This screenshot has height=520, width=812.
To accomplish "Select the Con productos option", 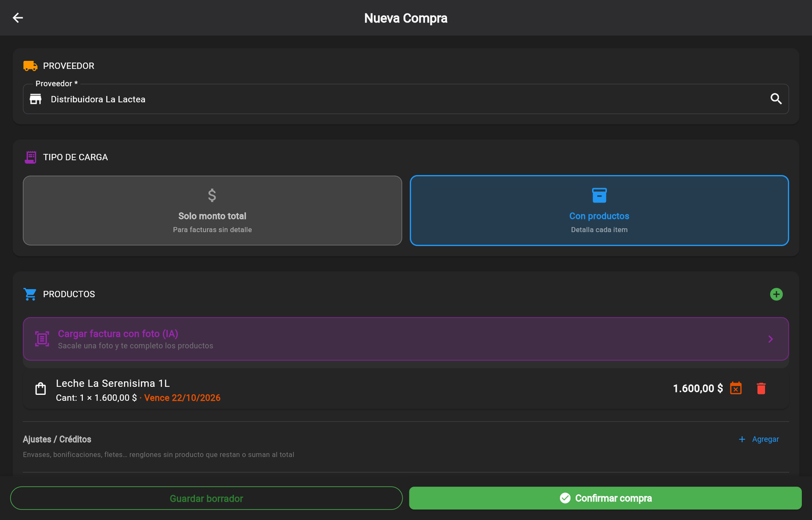I will pyautogui.click(x=599, y=210).
